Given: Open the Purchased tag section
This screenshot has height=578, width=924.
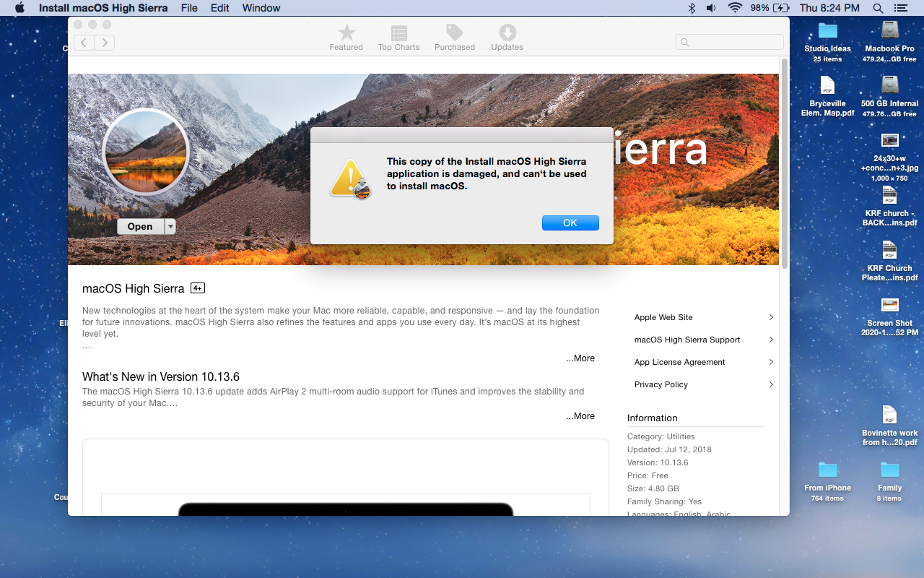Looking at the screenshot, I should [455, 38].
